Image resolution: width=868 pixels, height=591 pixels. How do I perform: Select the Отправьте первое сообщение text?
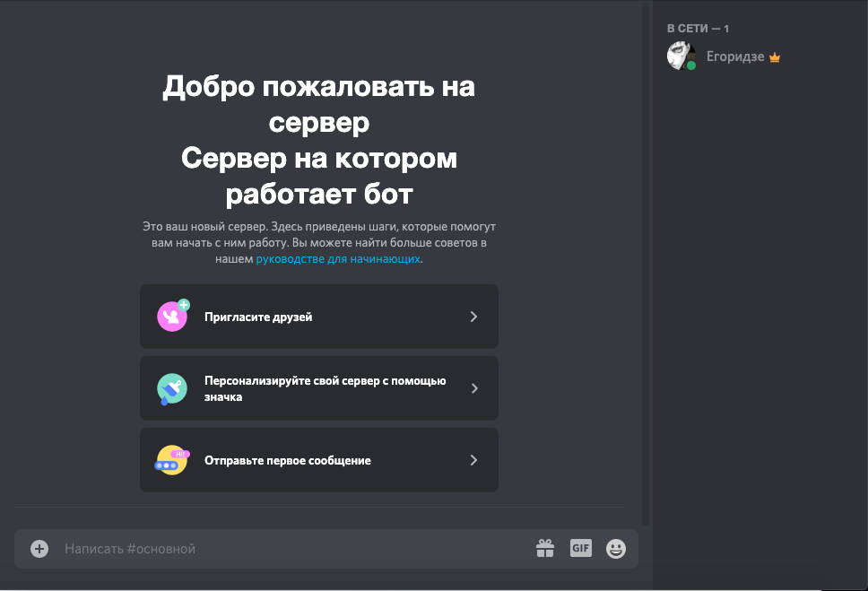point(287,460)
